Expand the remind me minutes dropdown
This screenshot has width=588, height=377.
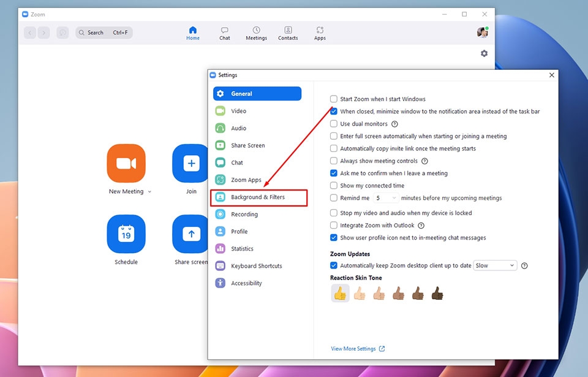(385, 198)
